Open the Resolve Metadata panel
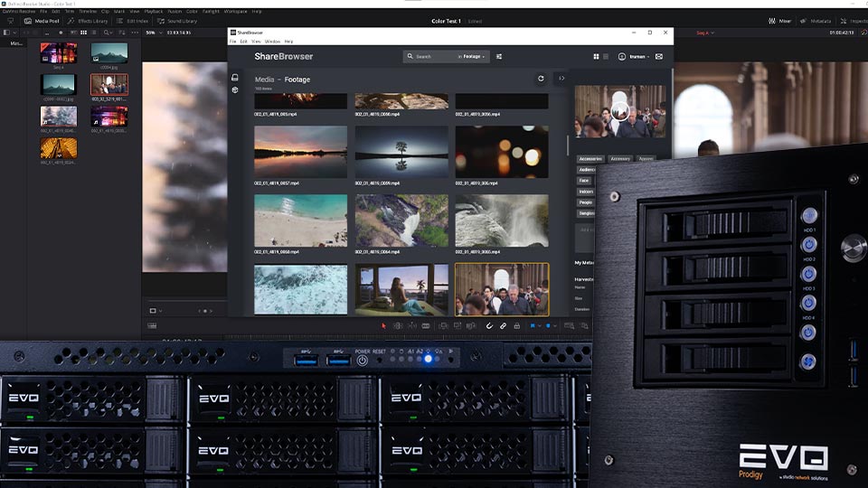The width and height of the screenshot is (868, 488). click(x=816, y=21)
